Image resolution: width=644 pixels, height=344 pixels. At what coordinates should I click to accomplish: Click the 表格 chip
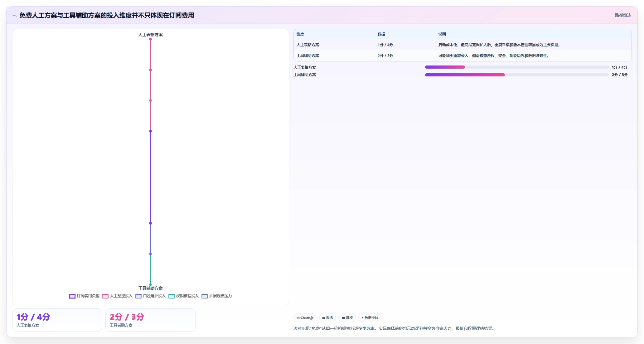pos(327,318)
